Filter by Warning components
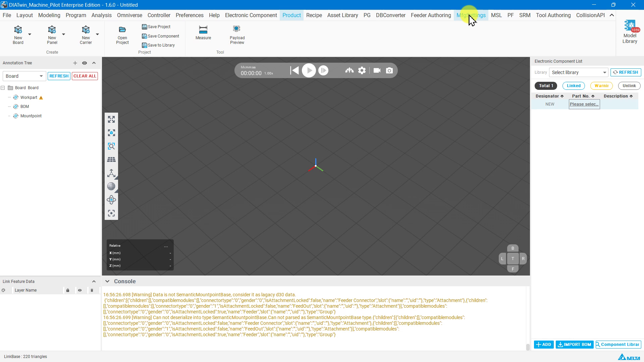Screen dimensions: 644x362 point(601,86)
